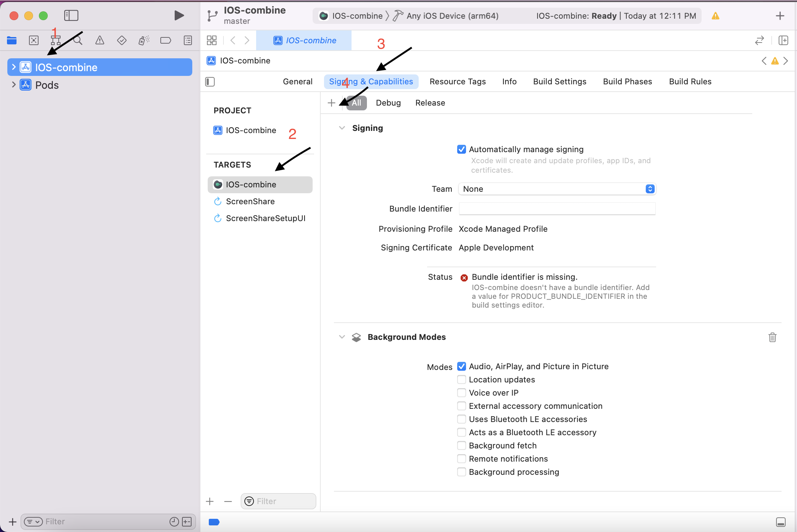Open the related items grid icon
Image resolution: width=797 pixels, height=532 pixels.
tap(212, 40)
